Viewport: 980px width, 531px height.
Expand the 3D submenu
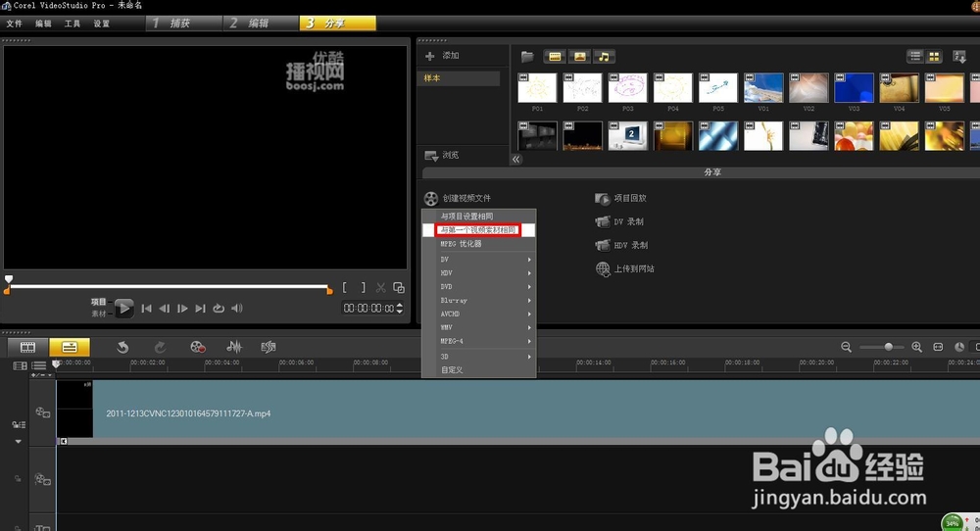[479, 356]
